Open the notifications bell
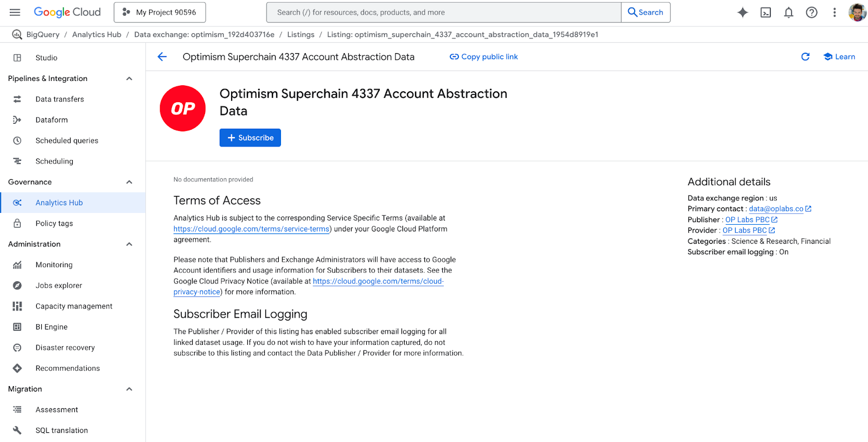The width and height of the screenshot is (868, 442). 789,12
